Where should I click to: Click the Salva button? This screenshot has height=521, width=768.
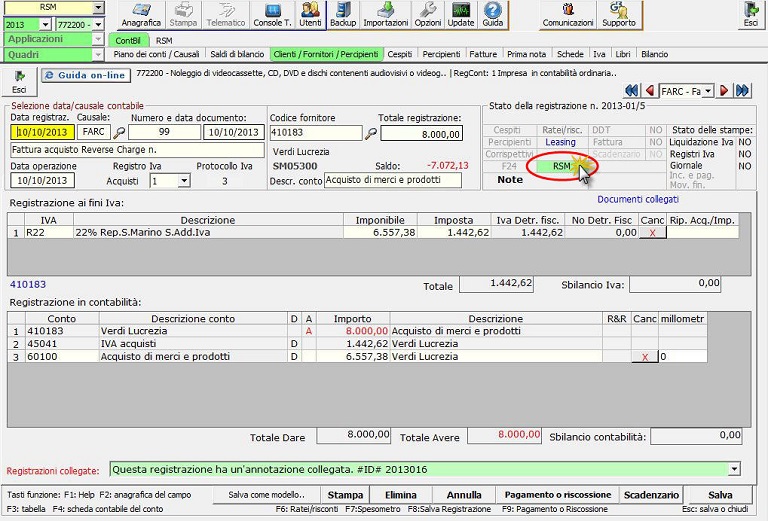[720, 495]
